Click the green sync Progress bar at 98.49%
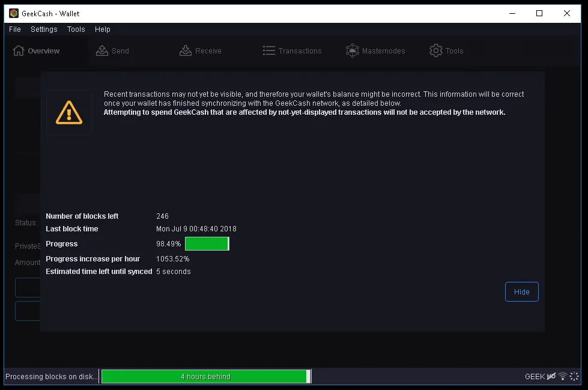The width and height of the screenshot is (588, 390). [207, 243]
